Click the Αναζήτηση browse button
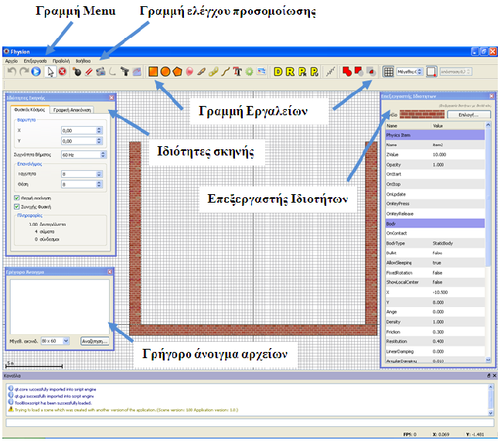The image size is (504, 444). (x=94, y=341)
